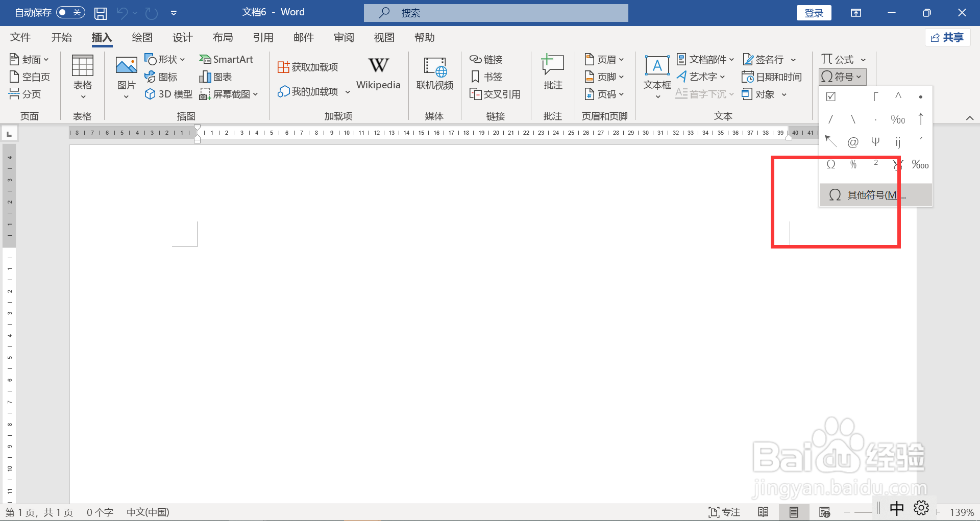This screenshot has height=521, width=980.
Task: Collapse the ribbon with the chevron
Action: pyautogui.click(x=969, y=118)
